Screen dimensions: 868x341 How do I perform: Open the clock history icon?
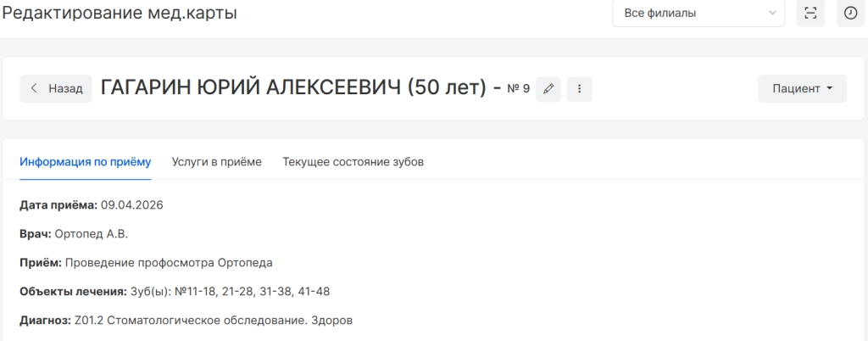(851, 13)
